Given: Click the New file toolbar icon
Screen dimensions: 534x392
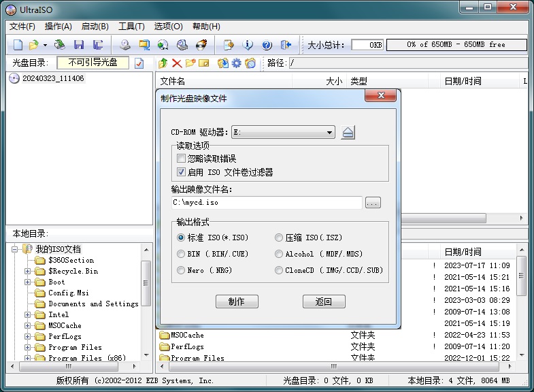Looking at the screenshot, I should click(18, 45).
